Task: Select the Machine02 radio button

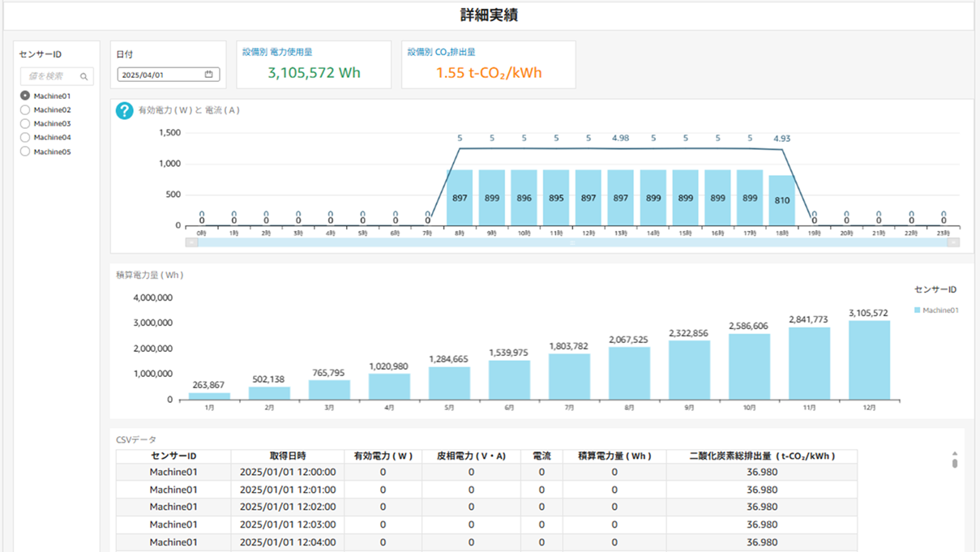Action: point(25,109)
